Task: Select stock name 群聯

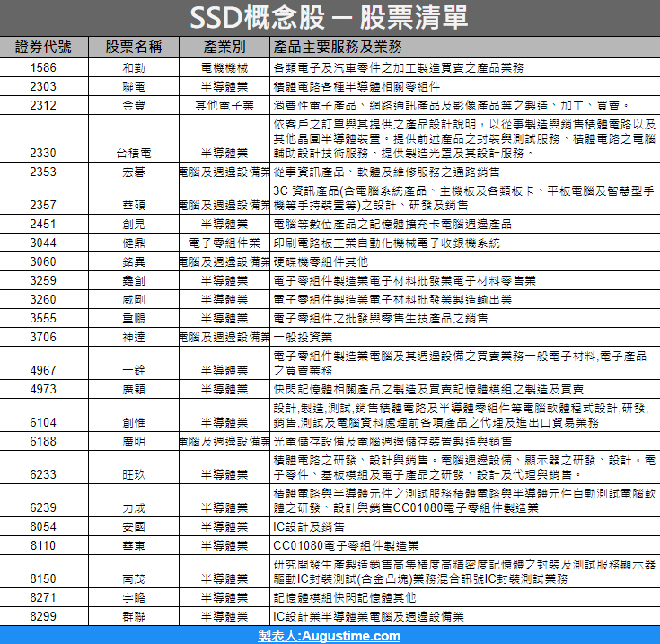Action: (x=134, y=617)
